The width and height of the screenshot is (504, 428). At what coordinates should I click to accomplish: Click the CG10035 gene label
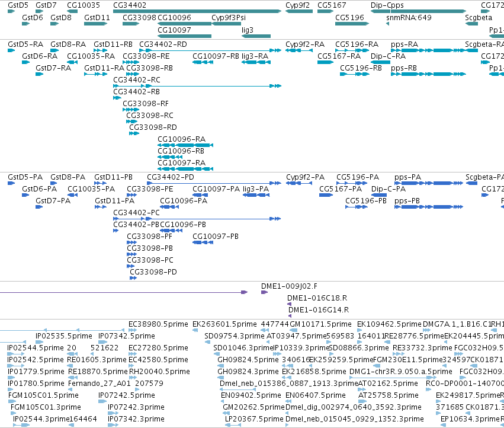click(x=84, y=5)
